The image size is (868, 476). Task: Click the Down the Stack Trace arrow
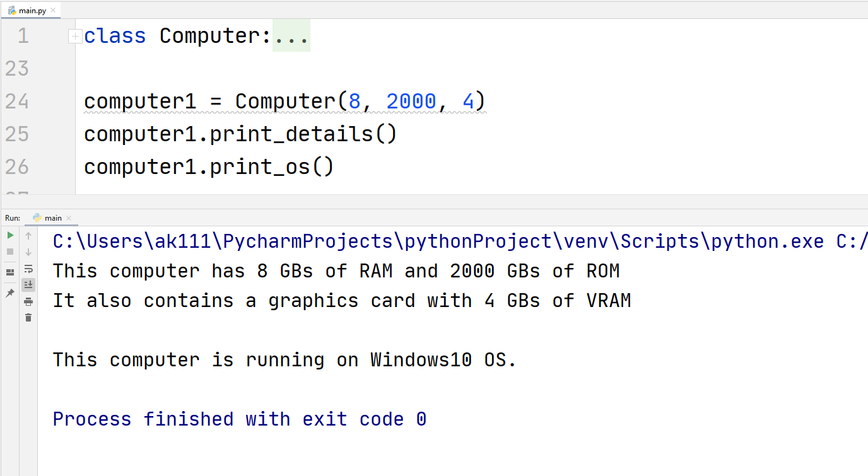click(x=28, y=252)
